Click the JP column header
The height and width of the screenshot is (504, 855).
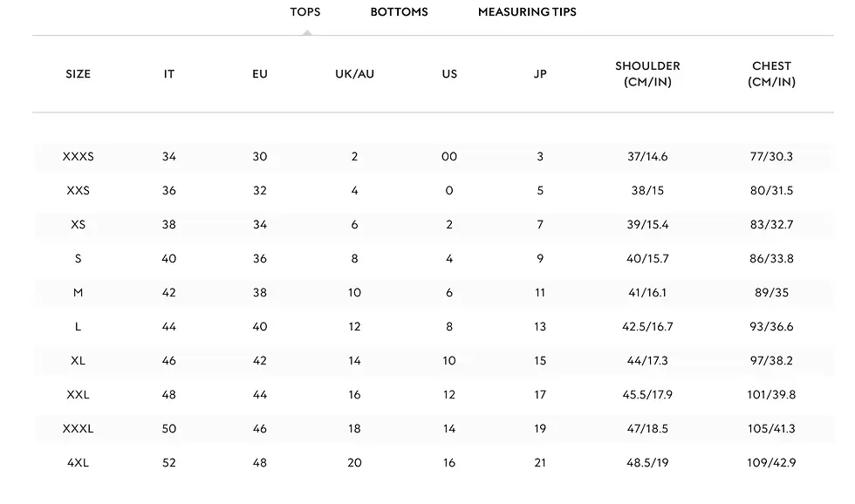540,74
